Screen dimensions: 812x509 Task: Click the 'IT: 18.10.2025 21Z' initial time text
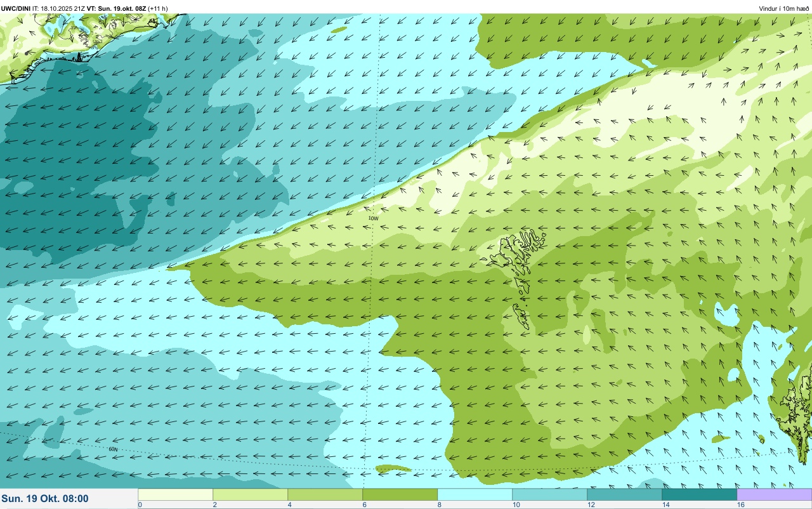pyautogui.click(x=58, y=8)
